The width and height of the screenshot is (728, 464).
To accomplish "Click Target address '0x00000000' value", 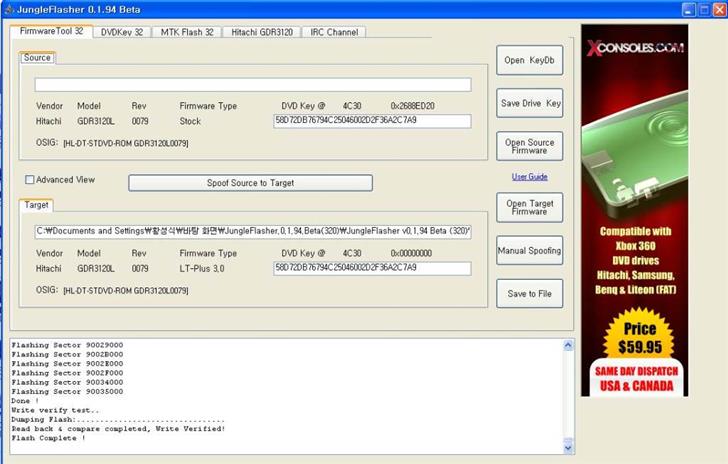I will tap(411, 254).
